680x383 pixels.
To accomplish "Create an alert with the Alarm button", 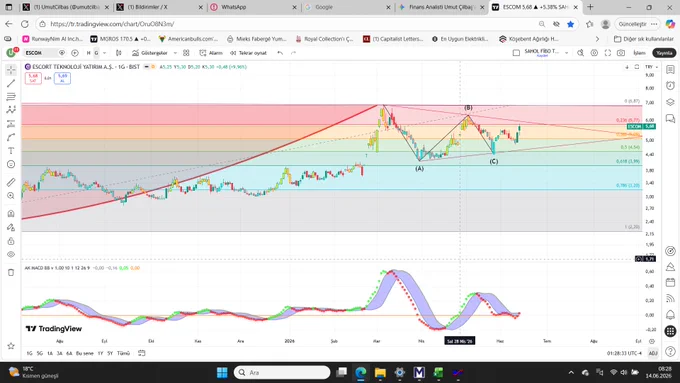I will coord(211,53).
